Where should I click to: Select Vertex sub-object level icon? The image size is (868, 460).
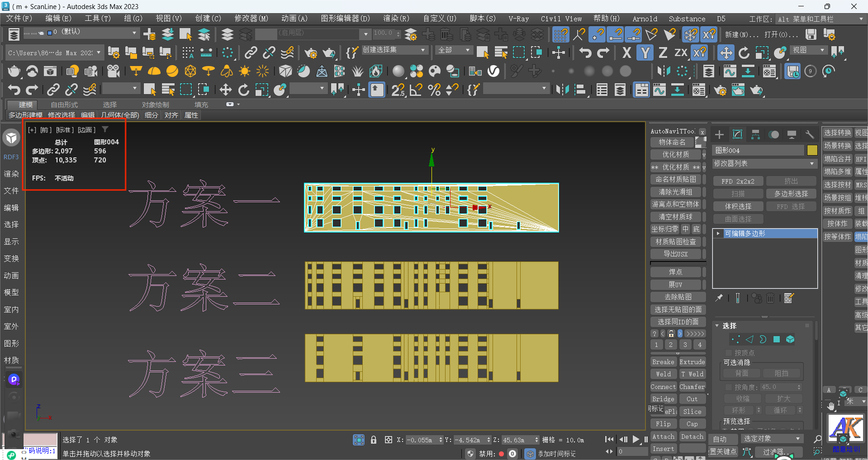tap(736, 339)
